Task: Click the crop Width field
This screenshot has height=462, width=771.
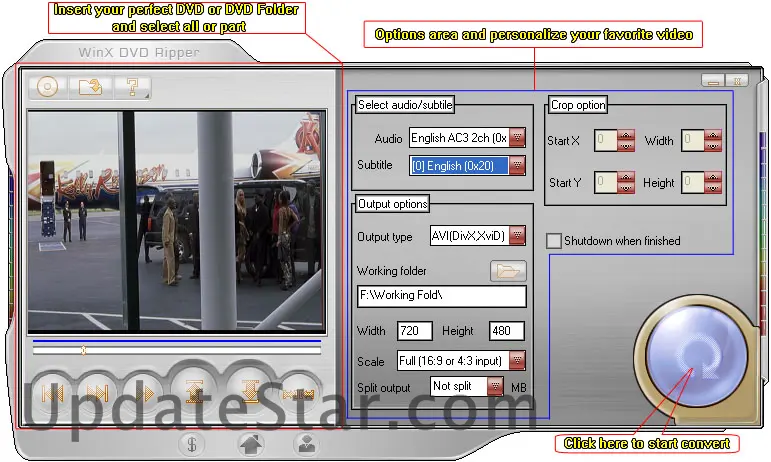Action: 693,141
